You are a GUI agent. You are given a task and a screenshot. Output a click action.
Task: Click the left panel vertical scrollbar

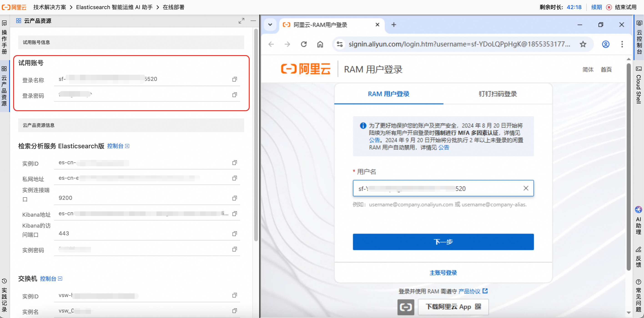(x=256, y=135)
